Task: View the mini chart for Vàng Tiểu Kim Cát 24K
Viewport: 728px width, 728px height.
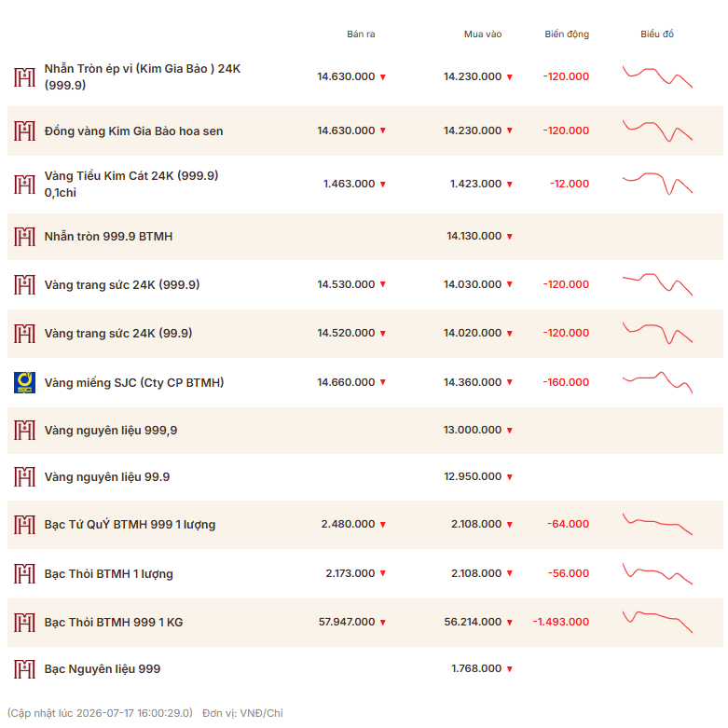Action: tap(657, 184)
